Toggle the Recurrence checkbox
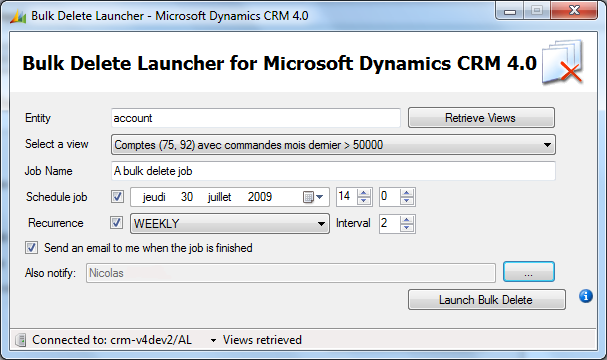This screenshot has height=360, width=607. pyautogui.click(x=117, y=223)
